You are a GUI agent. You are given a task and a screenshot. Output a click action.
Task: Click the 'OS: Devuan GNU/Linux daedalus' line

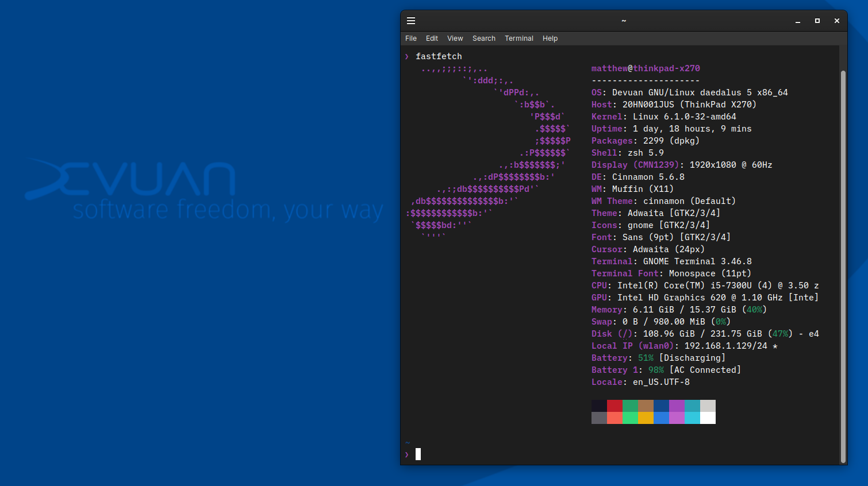coord(690,92)
